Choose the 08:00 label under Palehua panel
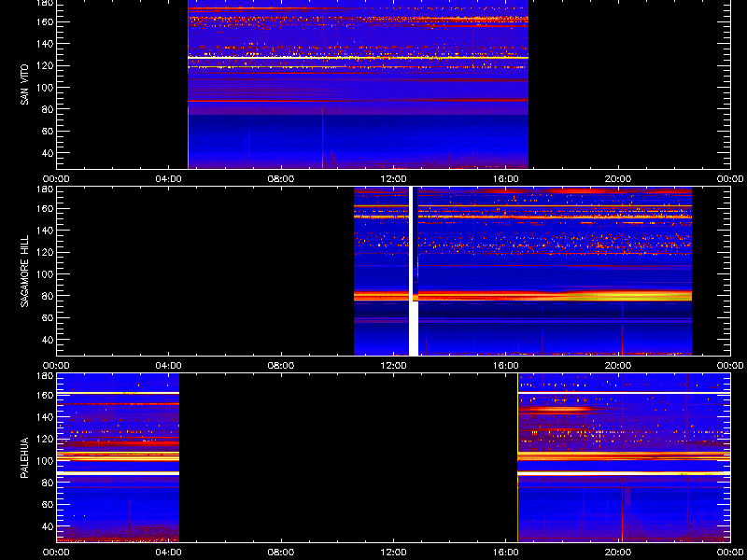This screenshot has height=560, width=747. pyautogui.click(x=281, y=553)
